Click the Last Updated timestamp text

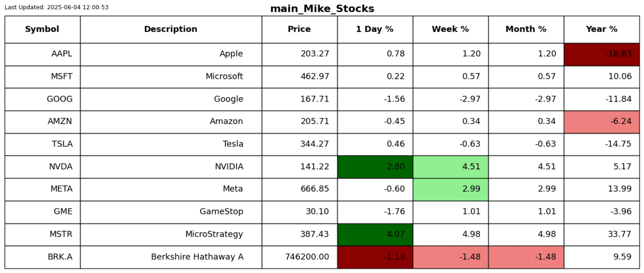click(x=56, y=7)
